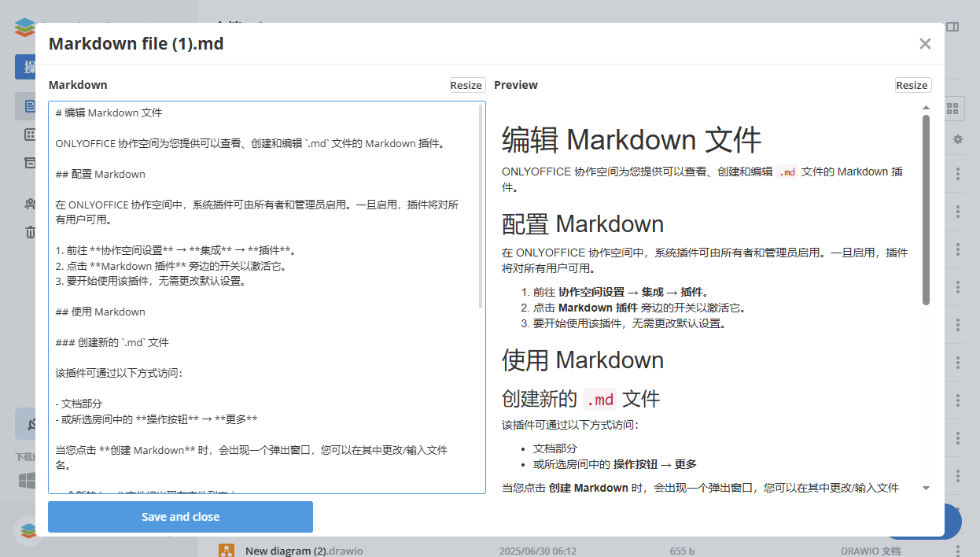Open Archive box icon in background sidebar
Screen dimensions: 980x557
coord(30,163)
